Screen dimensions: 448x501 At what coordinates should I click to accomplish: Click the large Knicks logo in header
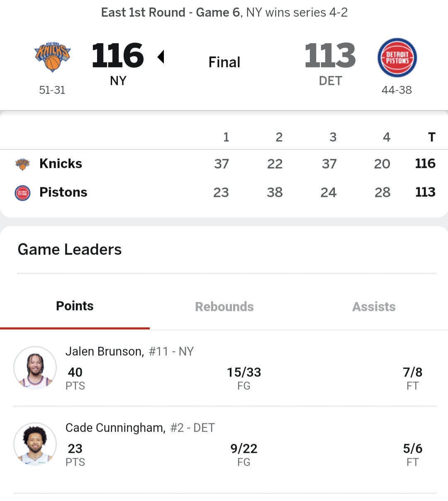coord(52,57)
